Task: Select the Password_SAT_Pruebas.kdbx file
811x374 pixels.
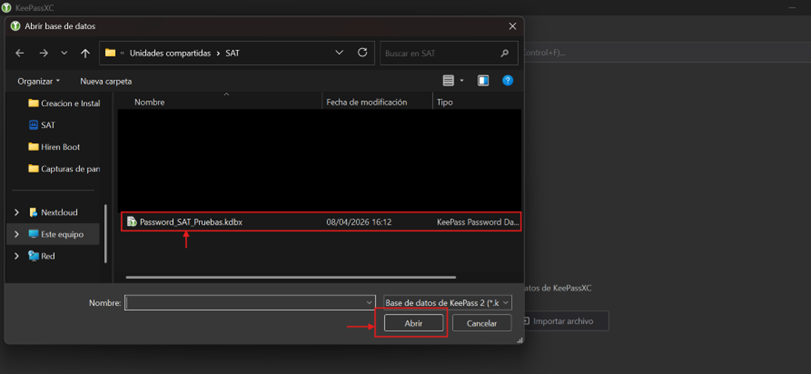Action: tap(321, 222)
